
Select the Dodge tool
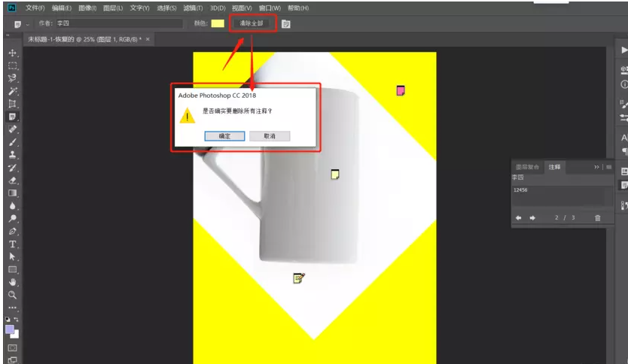click(12, 218)
